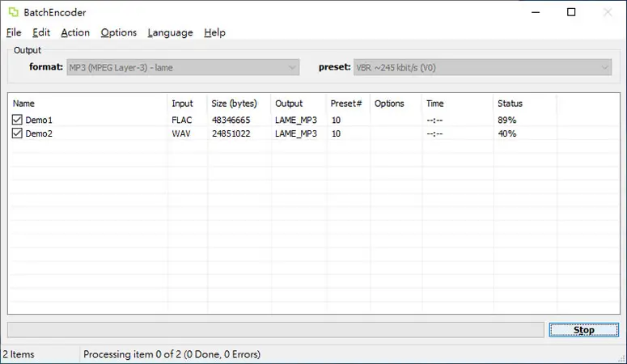Minimize the BatchEncoder window
Viewport: 627px width, 364px height.
pyautogui.click(x=536, y=12)
